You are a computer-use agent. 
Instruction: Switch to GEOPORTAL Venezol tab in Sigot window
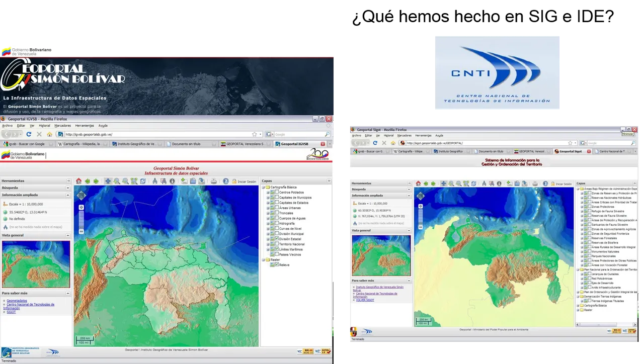coord(531,151)
